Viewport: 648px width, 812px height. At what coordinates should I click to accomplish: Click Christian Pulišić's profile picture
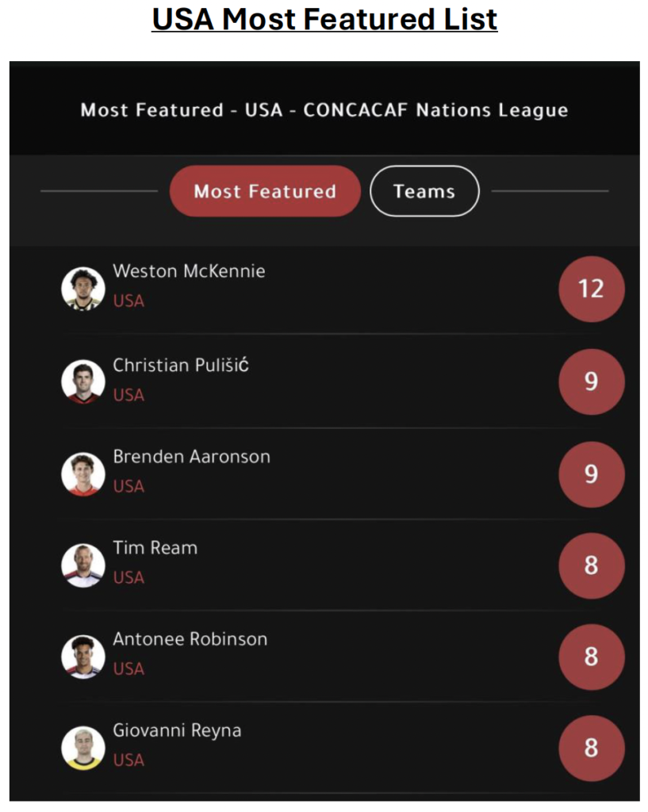82,381
